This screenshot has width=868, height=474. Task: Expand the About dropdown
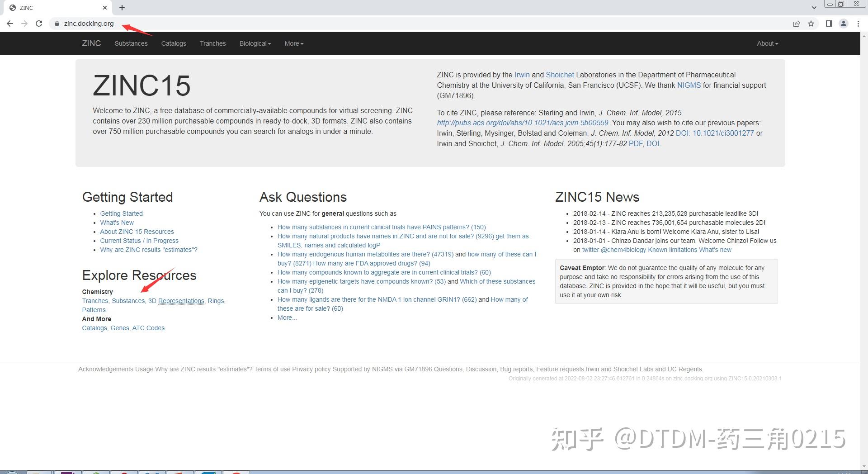click(767, 43)
